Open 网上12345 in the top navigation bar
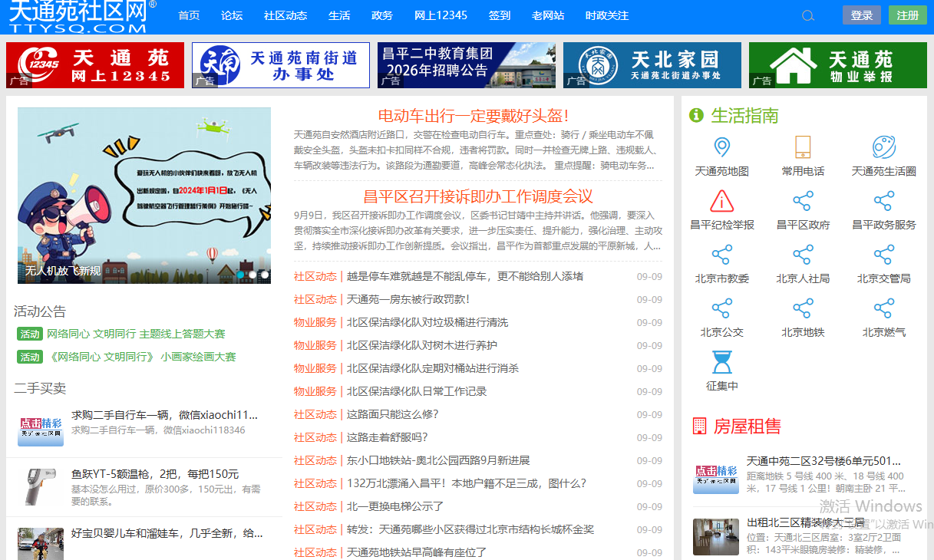Image resolution: width=934 pixels, height=560 pixels. pos(441,15)
